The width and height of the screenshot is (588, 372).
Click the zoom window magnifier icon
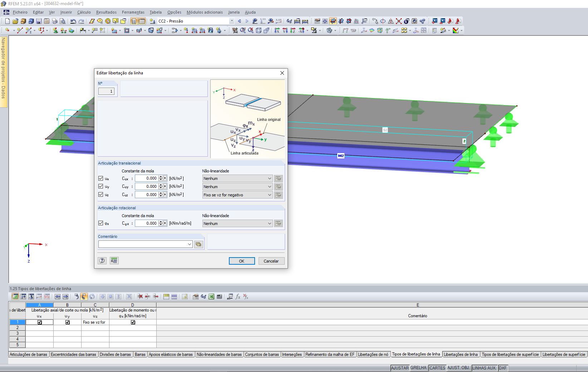tap(243, 30)
